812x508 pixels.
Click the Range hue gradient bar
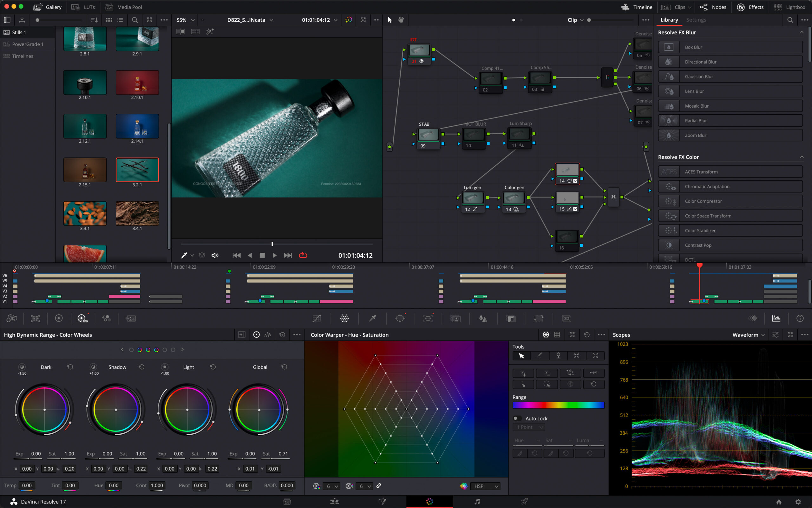tap(558, 405)
